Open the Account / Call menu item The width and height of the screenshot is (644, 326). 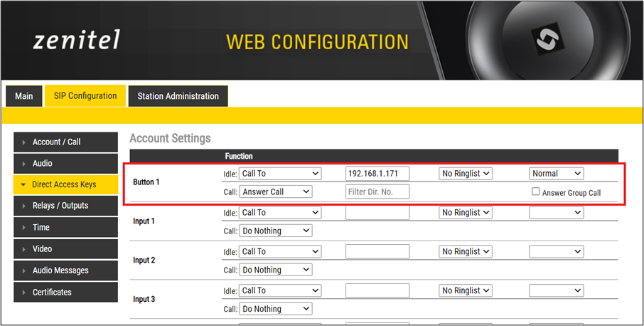coord(65,142)
